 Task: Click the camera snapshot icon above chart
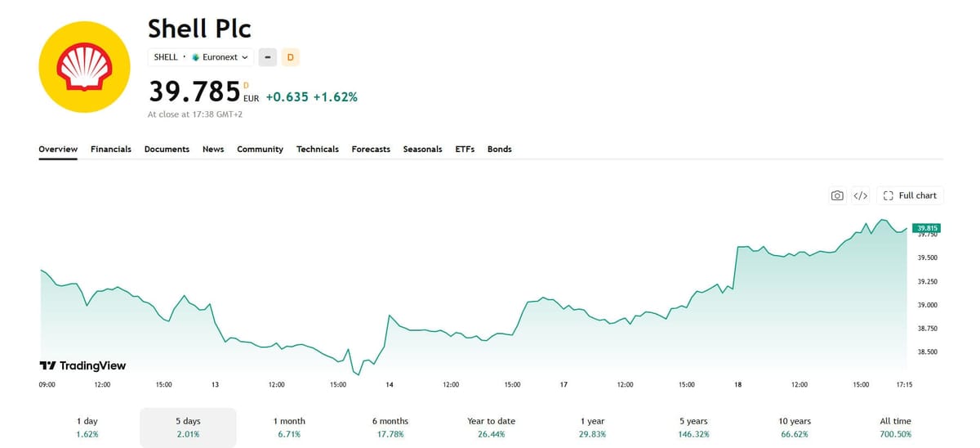click(837, 195)
